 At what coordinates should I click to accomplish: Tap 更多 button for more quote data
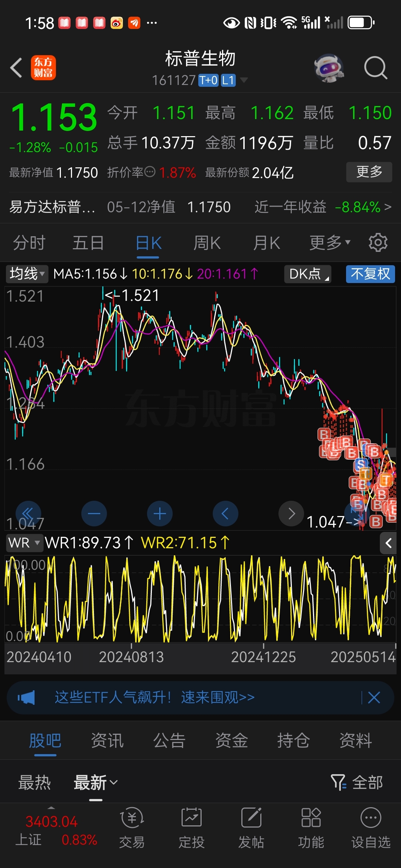click(x=369, y=172)
